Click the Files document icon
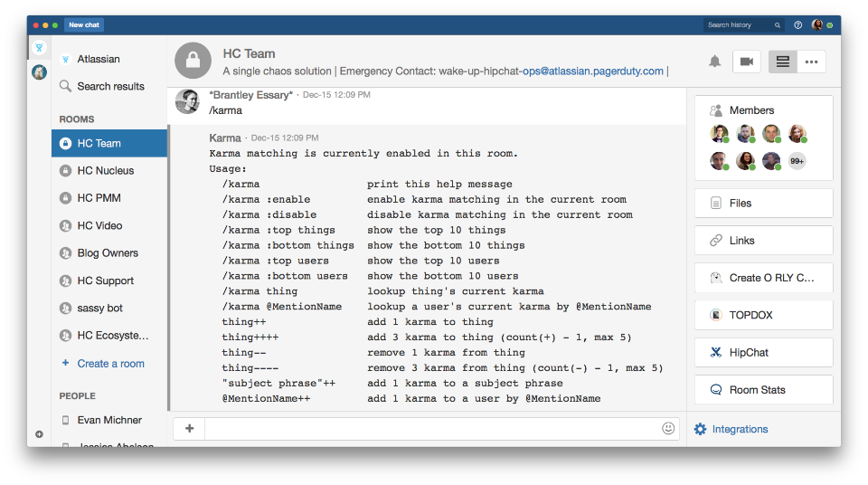Screen dimensions: 868x485 [716, 204]
